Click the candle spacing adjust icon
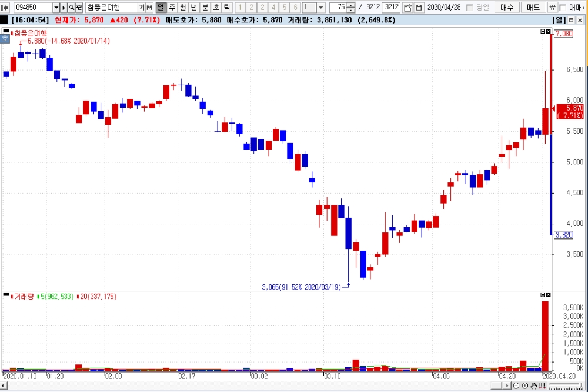This screenshot has height=392, width=588. click(542, 386)
